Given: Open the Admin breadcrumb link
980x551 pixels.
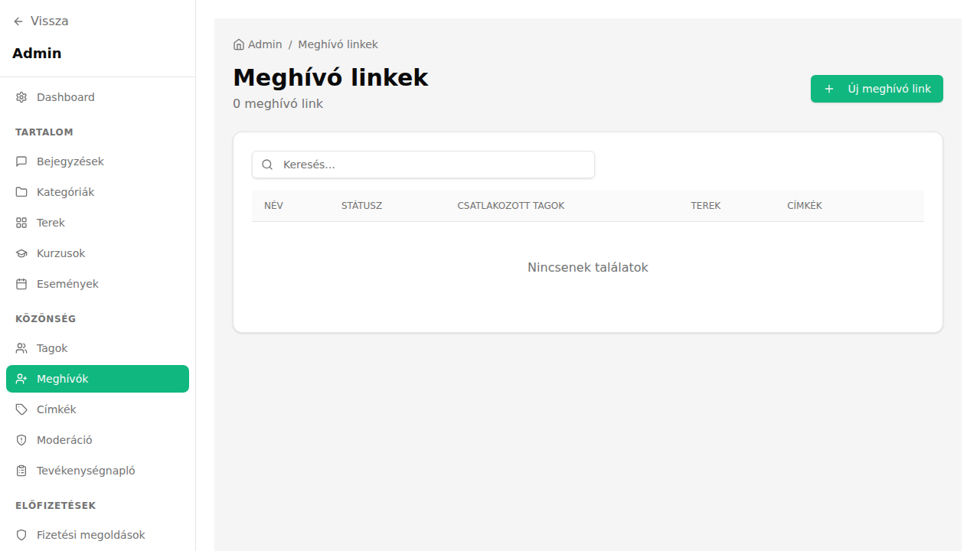Looking at the screenshot, I should [x=264, y=44].
